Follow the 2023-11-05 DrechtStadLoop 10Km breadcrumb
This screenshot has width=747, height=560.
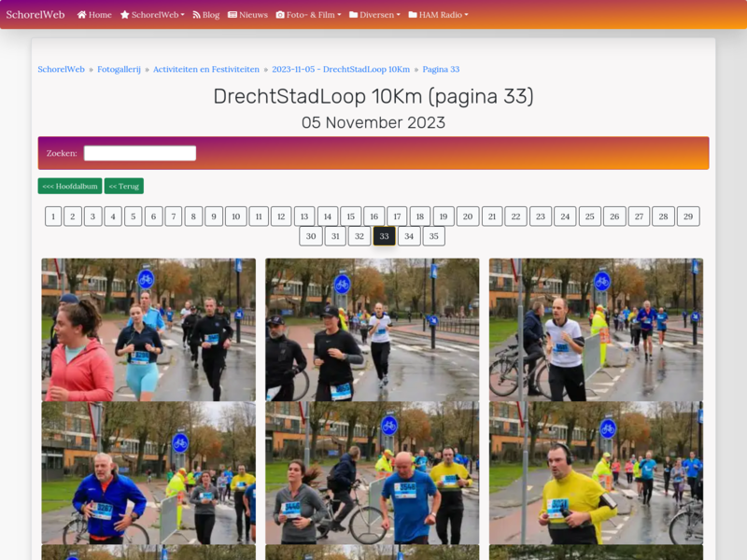[x=341, y=69]
